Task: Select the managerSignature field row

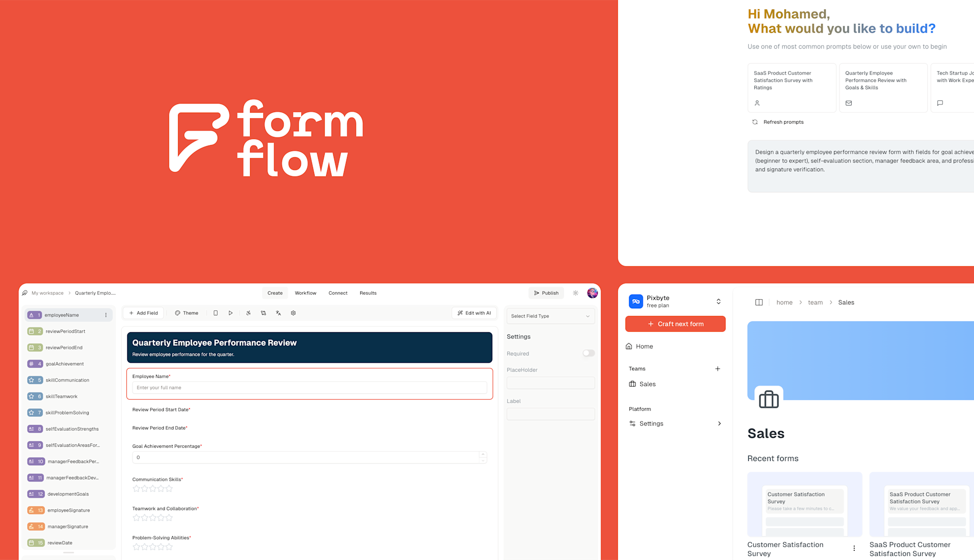Action: pos(68,527)
